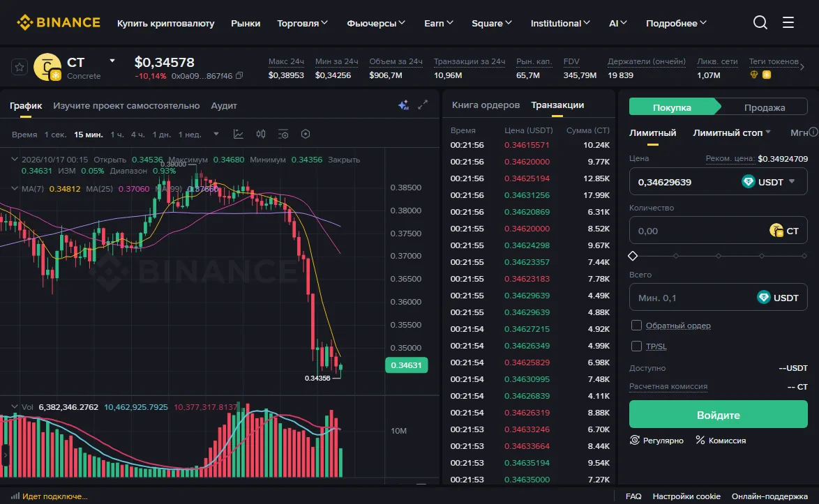Expand the Square menu
The width and height of the screenshot is (819, 504).
point(492,23)
